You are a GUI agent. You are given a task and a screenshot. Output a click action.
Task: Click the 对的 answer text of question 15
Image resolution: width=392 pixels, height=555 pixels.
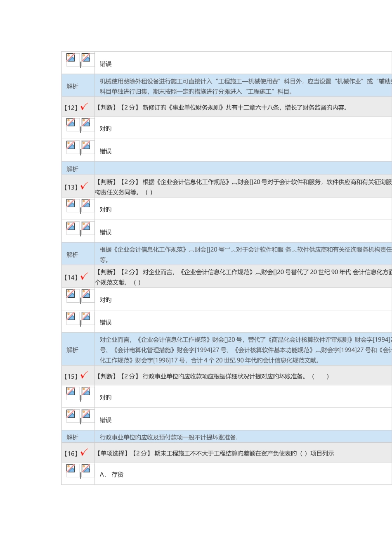[106, 398]
